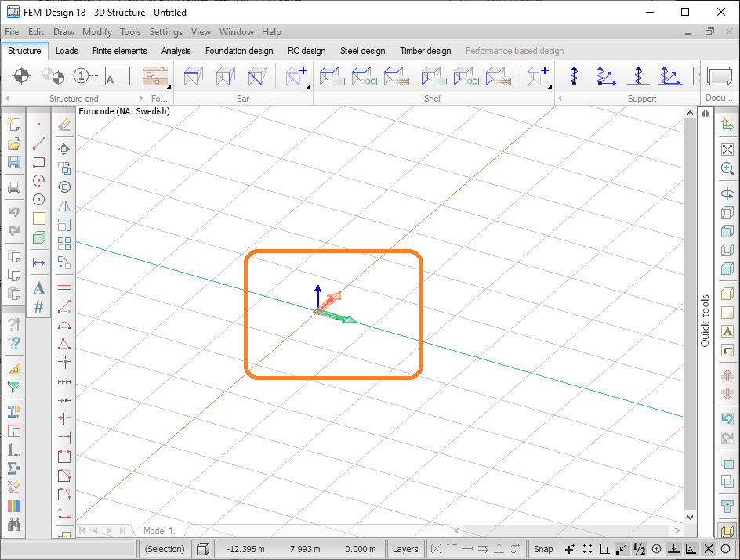Screen dimensions: 740x560
Task: Open the File menu
Action: pos(12,32)
